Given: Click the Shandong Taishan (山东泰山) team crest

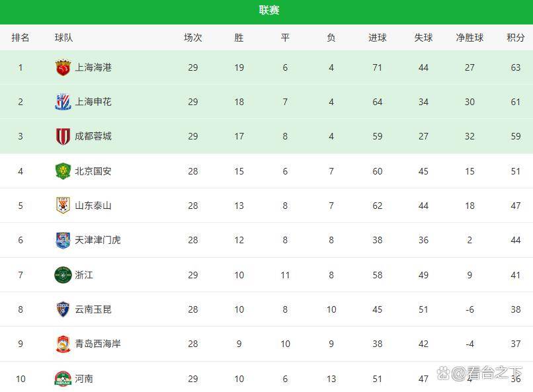Looking at the screenshot, I should 63,206.
